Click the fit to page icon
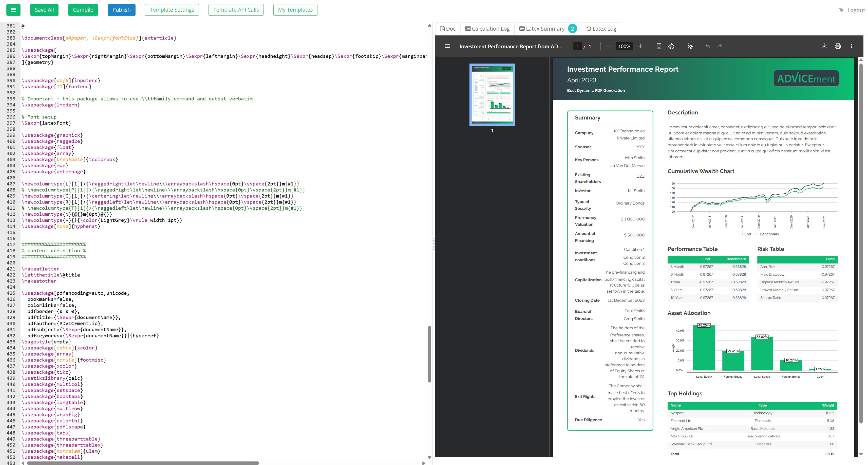The height and width of the screenshot is (465, 868). [x=659, y=46]
